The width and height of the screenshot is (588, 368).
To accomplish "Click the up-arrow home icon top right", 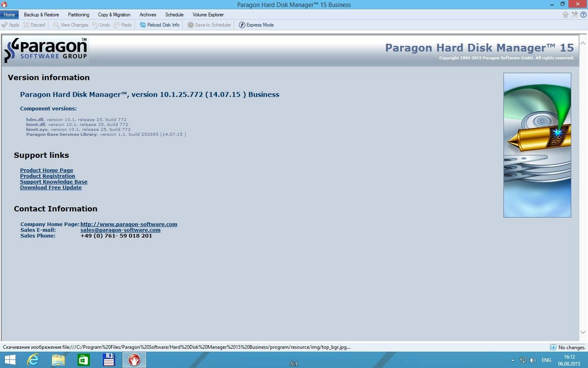I will (x=566, y=15).
